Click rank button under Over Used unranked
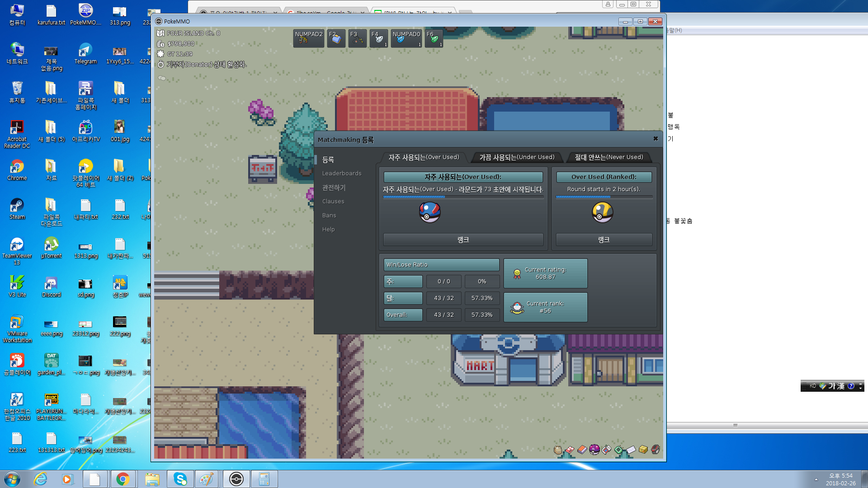 (x=463, y=240)
